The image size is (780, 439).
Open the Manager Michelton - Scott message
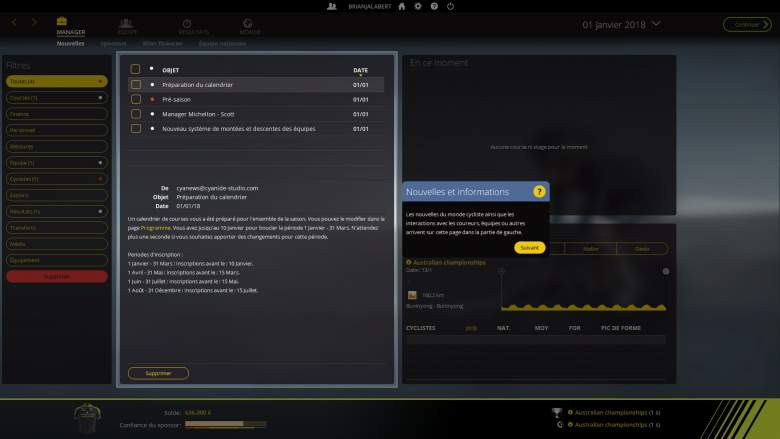205,114
